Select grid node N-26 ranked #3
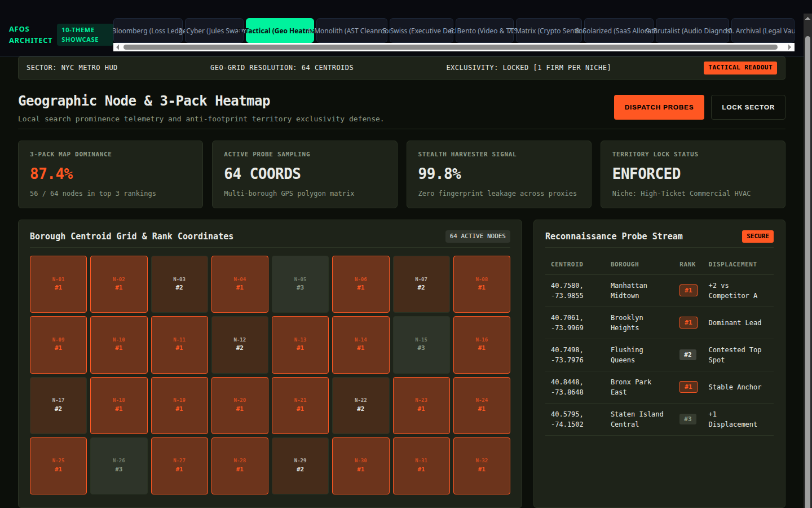This screenshot has width=812, height=508. 119,466
